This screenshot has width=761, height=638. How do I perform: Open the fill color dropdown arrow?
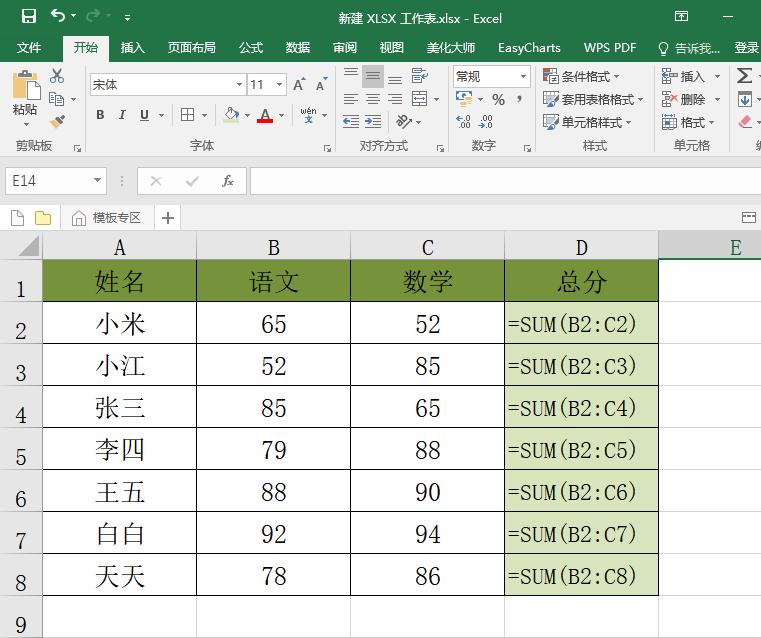coord(247,115)
